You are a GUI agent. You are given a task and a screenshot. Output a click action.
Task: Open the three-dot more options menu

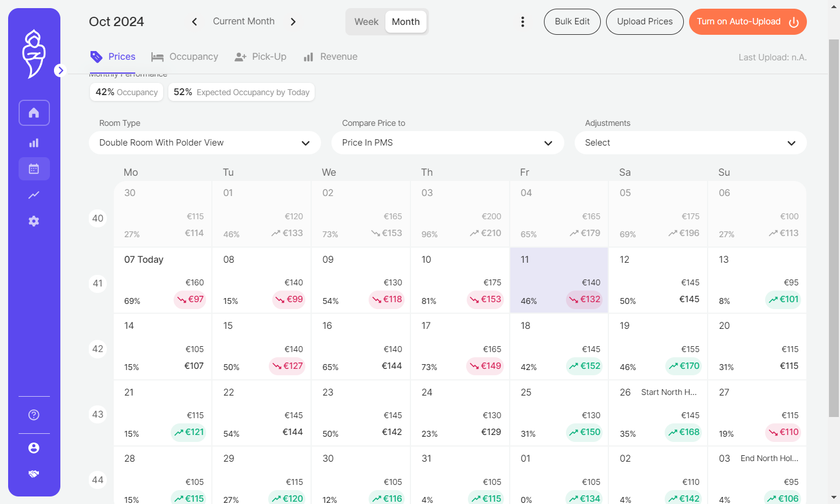coord(522,21)
